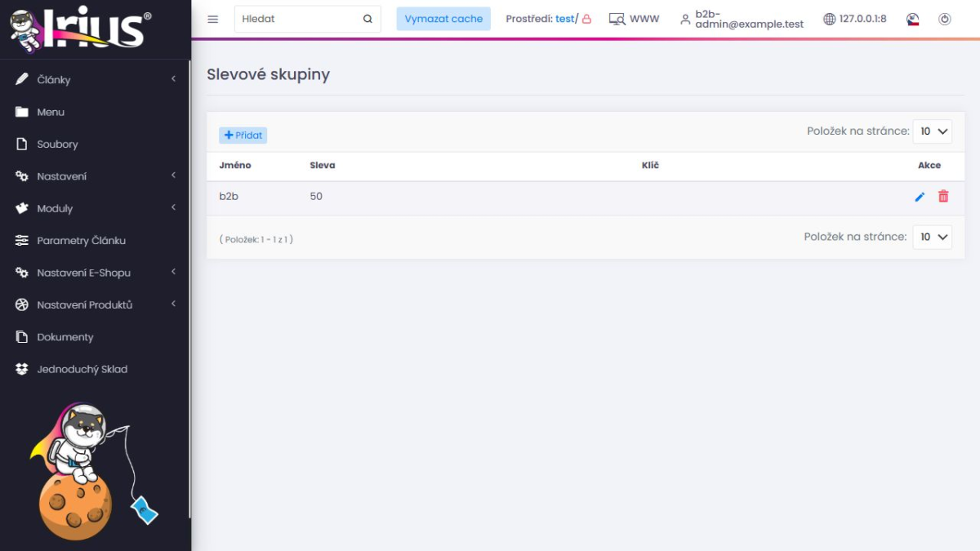Open the bottom items-per-page dropdown

[x=933, y=237]
